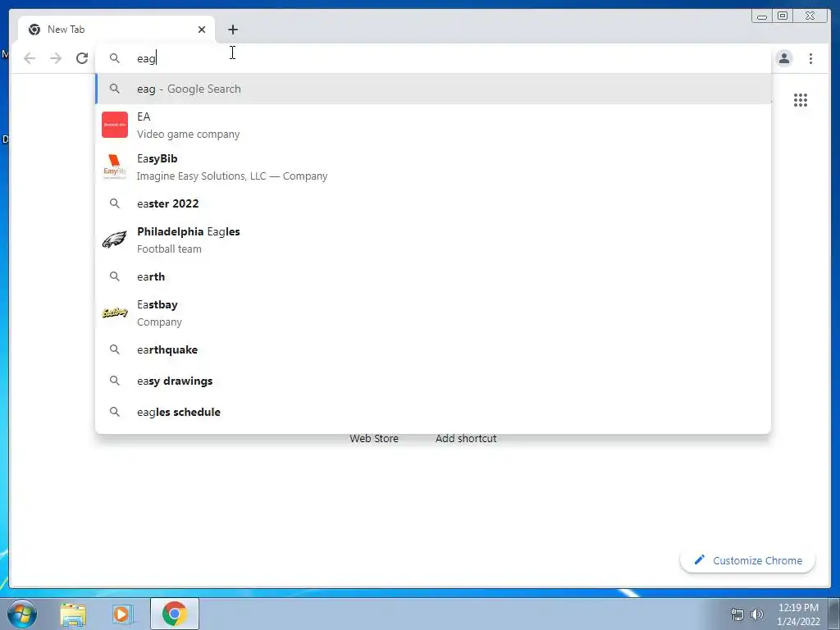
Task: Pick the Philadelphia Eagles suggestion
Action: tap(433, 240)
